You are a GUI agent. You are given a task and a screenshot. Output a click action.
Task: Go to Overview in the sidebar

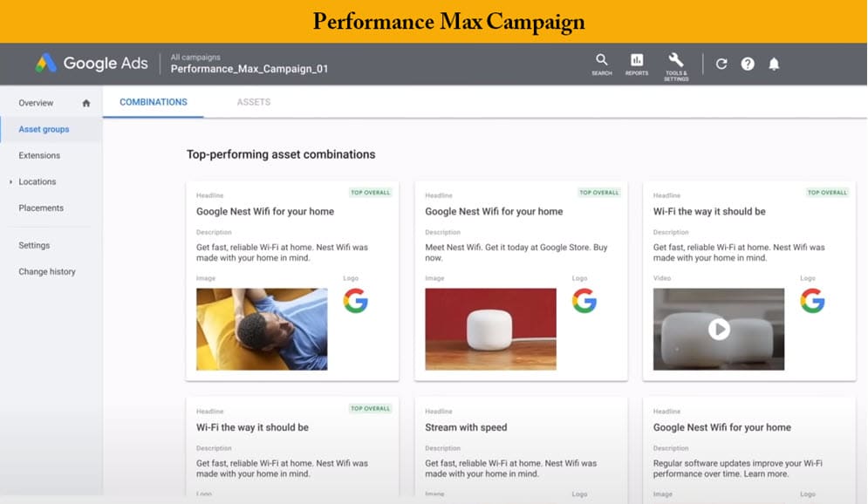click(36, 103)
